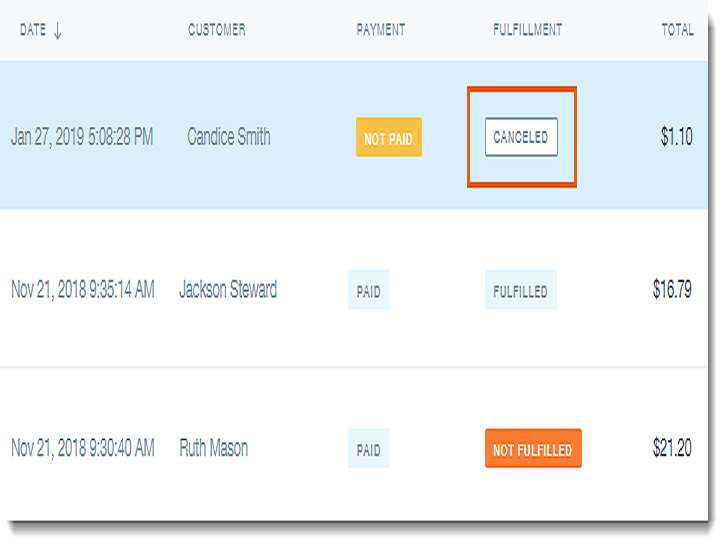Click the Nov 21, 2018 9:35:14 AM date
This screenshot has height=550, width=723.
tap(82, 290)
